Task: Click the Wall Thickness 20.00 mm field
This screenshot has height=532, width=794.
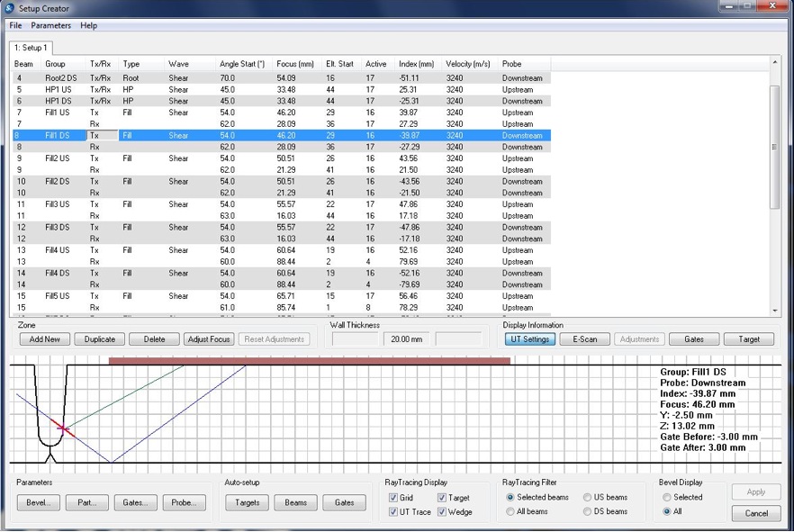Action: point(406,339)
